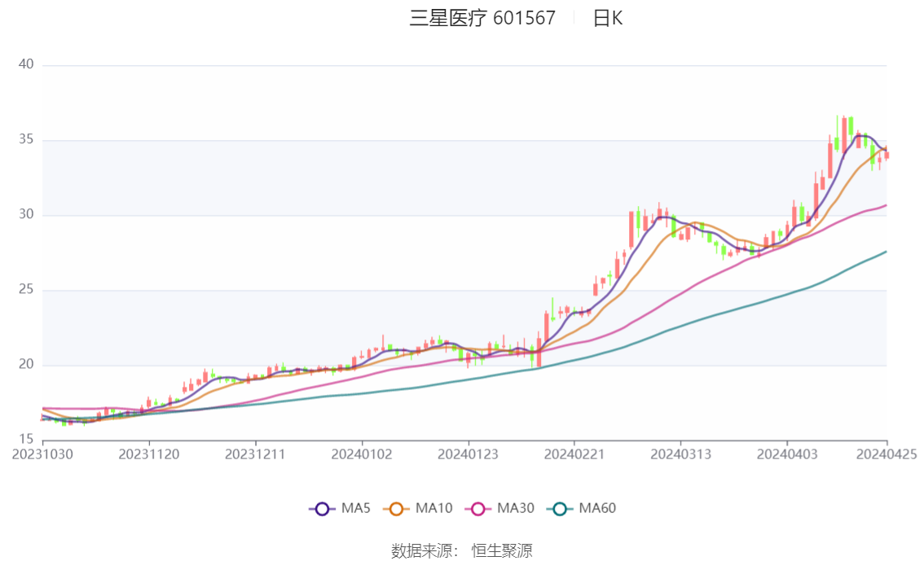Click the y-axis value 25

26,290
